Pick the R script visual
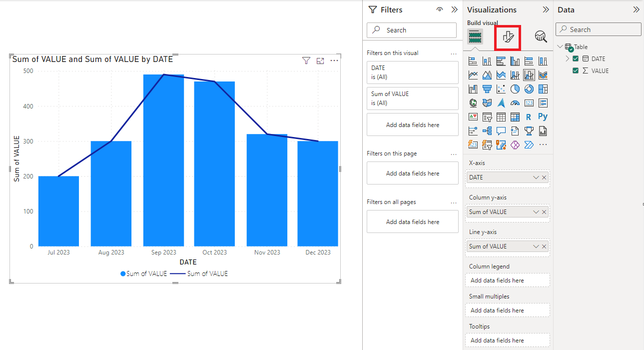 [529, 117]
